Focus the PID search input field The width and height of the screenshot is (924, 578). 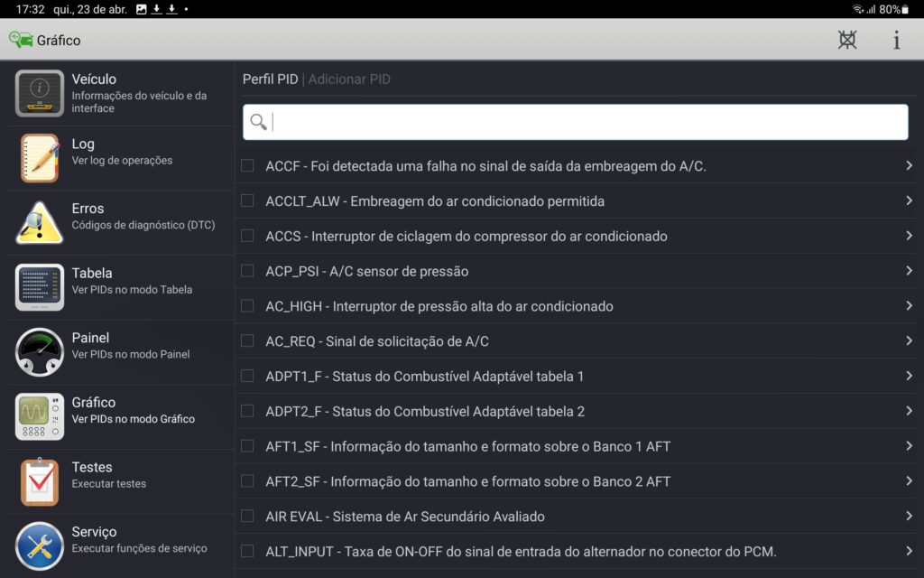pos(587,122)
